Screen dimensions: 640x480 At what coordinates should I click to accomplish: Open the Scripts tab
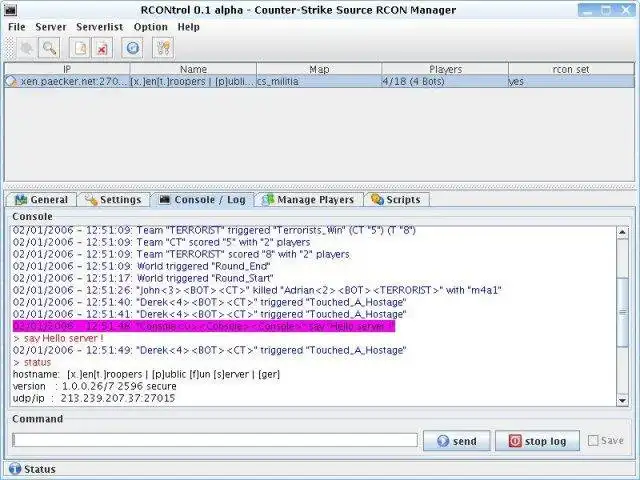pos(396,200)
